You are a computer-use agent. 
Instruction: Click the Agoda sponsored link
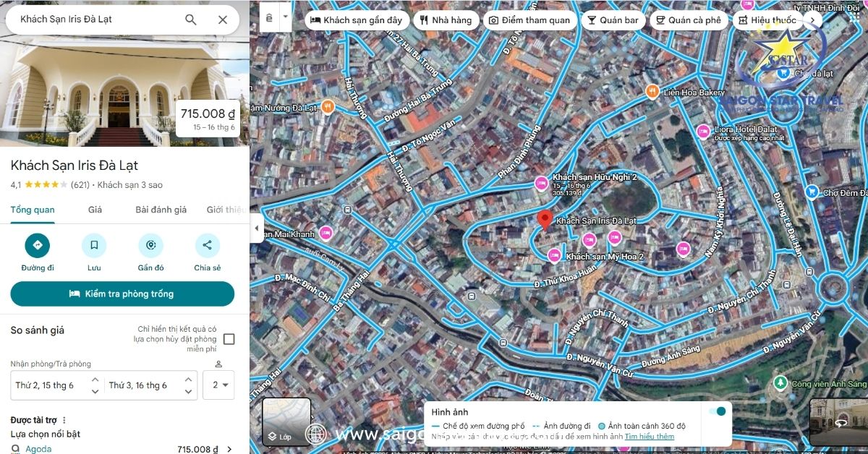38,449
